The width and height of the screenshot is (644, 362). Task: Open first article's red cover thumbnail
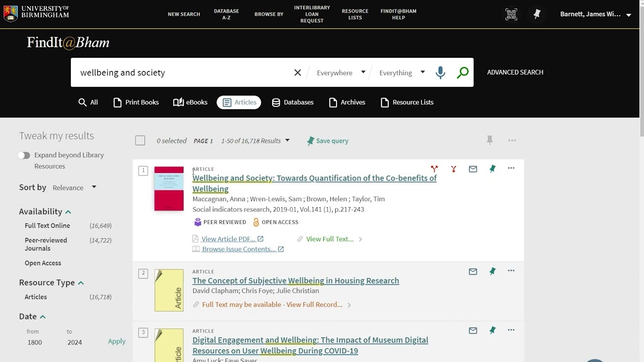click(x=169, y=189)
